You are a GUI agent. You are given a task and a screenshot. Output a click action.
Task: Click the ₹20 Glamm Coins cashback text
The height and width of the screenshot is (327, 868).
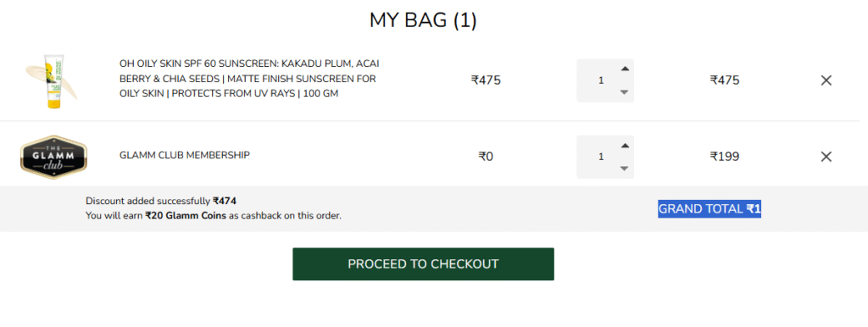click(186, 216)
